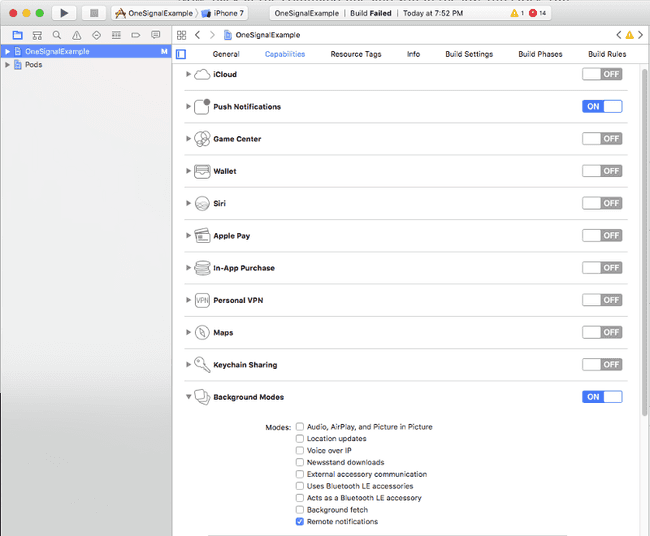Click the iCloud cloud icon
Image resolution: width=650 pixels, height=536 pixels.
(x=202, y=75)
